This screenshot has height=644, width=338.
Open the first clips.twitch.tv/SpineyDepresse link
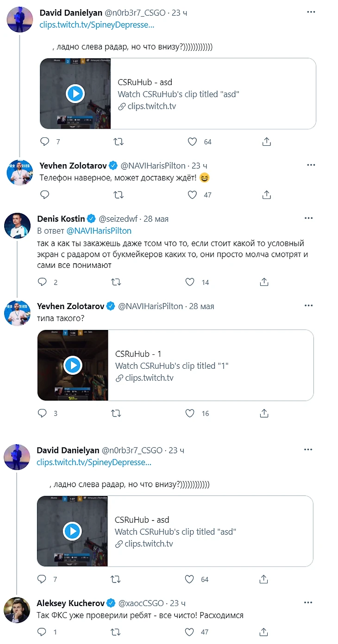[97, 25]
